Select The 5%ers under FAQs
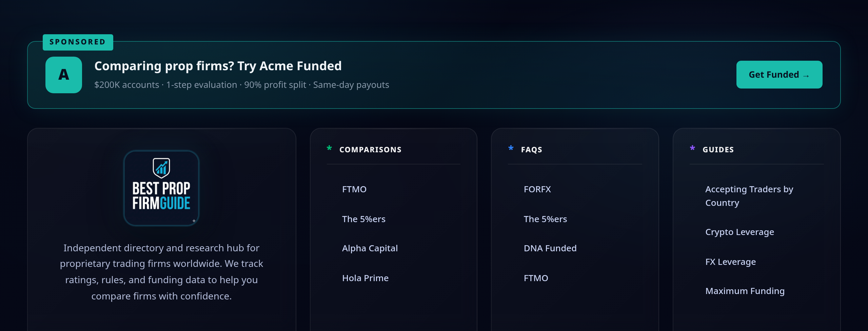 point(545,219)
